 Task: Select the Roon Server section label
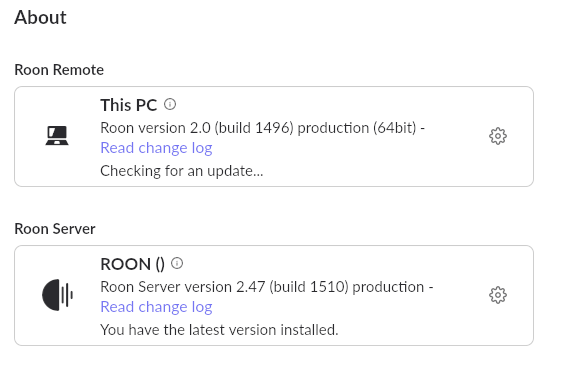[55, 229]
